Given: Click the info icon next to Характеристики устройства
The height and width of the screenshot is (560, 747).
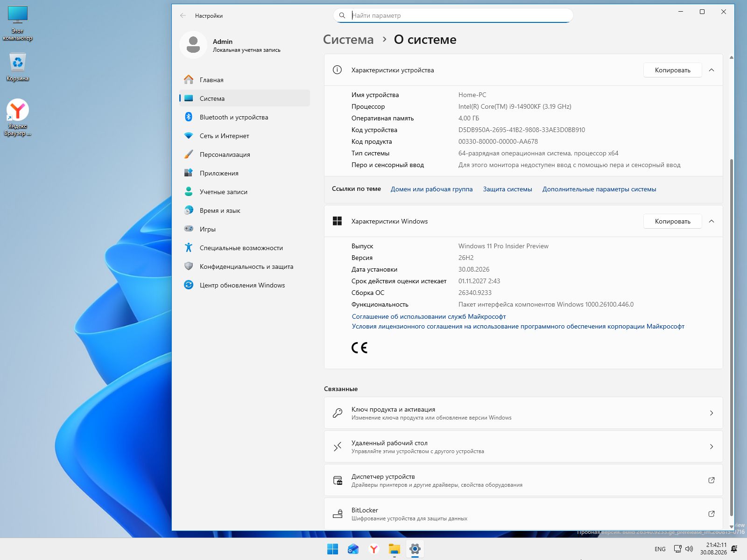Looking at the screenshot, I should pyautogui.click(x=337, y=70).
